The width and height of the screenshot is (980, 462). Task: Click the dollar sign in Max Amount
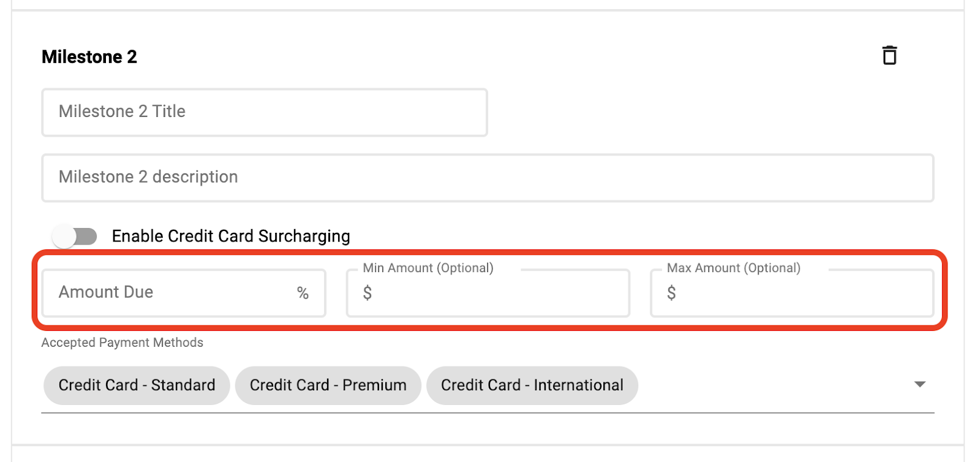pos(671,293)
